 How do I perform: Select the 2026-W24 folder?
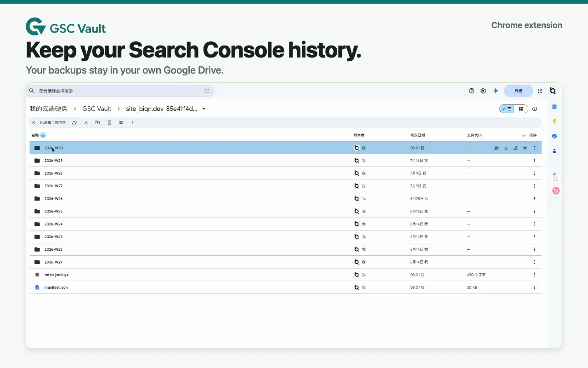click(286, 224)
